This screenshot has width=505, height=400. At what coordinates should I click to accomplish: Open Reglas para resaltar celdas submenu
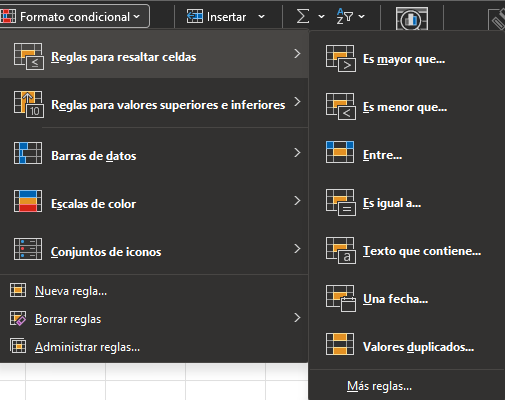coord(154,54)
